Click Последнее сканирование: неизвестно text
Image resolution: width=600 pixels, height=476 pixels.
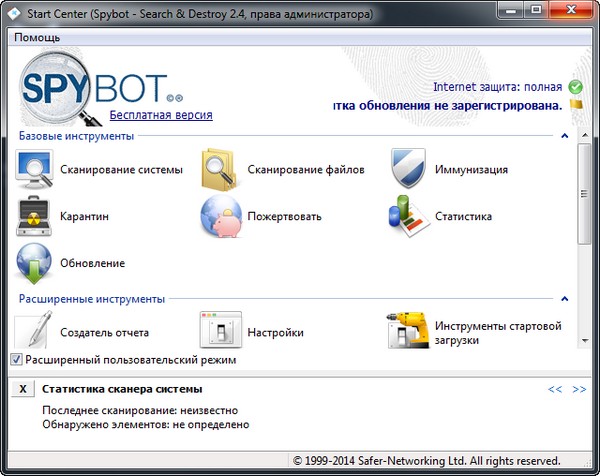[x=140, y=411]
